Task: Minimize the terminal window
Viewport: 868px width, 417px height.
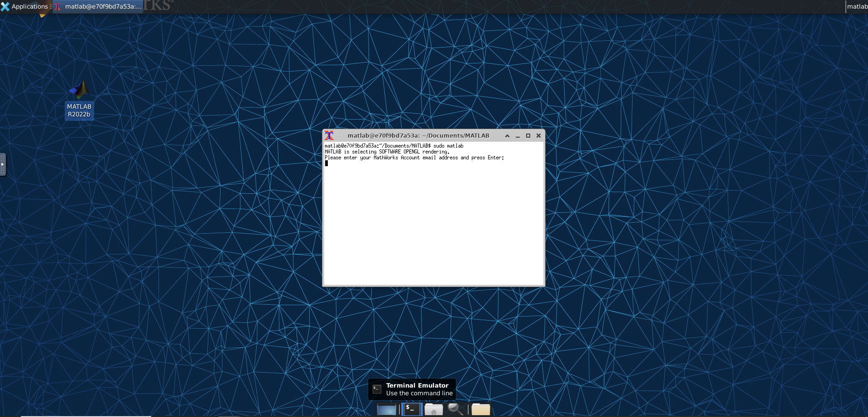Action: pyautogui.click(x=518, y=136)
